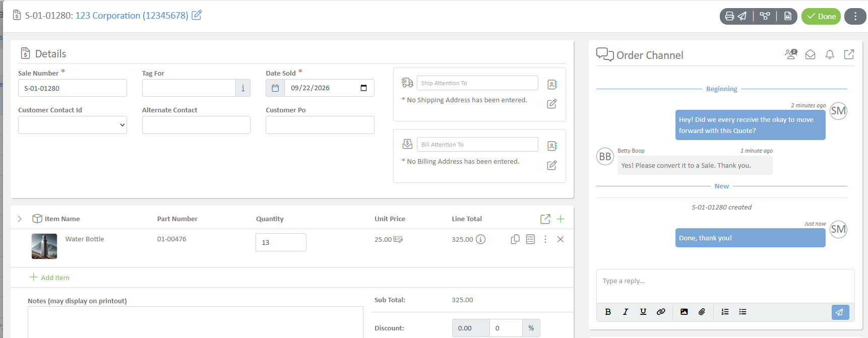868x338 pixels.
Task: Open the Water Bottle row three-dot menu
Action: tap(545, 239)
